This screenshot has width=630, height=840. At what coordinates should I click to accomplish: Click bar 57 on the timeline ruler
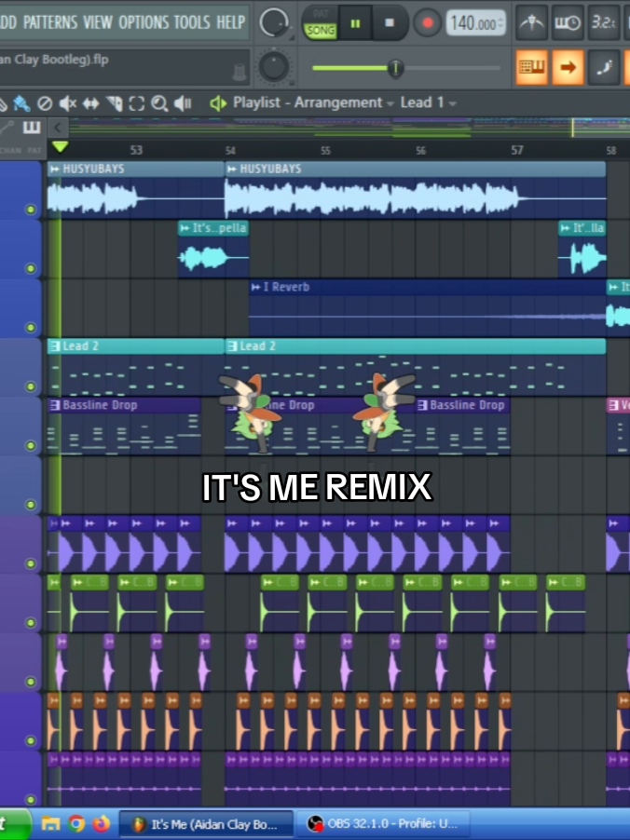[517, 150]
